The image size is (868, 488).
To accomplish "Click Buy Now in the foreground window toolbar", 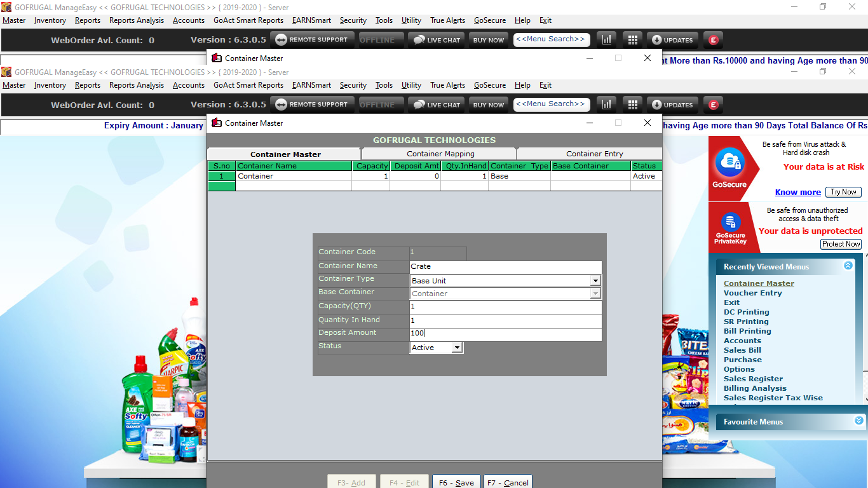I will pos(489,105).
